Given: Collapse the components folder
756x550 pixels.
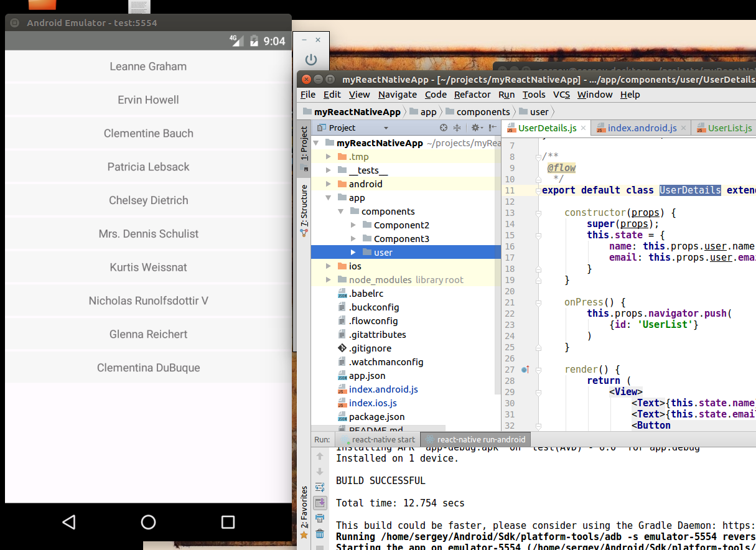Looking at the screenshot, I should (x=341, y=212).
